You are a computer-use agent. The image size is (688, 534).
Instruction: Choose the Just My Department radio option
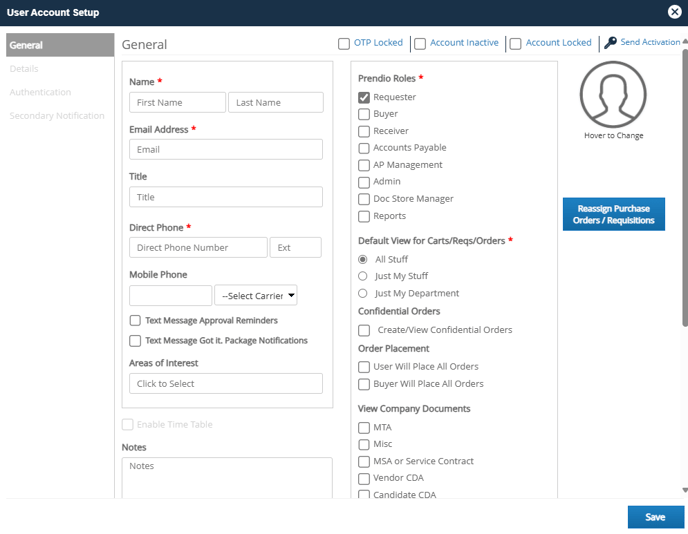coord(362,293)
